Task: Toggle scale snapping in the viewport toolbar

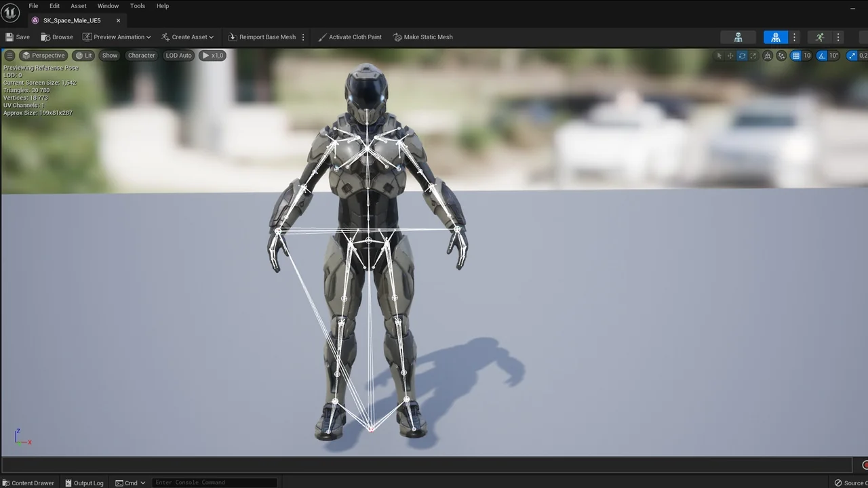Action: [x=852, y=56]
